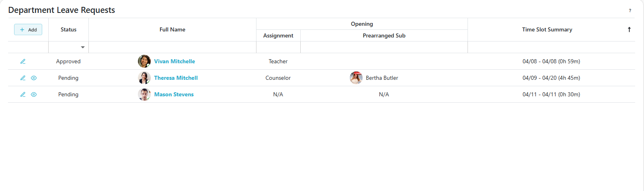Click the Assignment filter field
Image resolution: width=644 pixels, height=191 pixels.
pos(278,47)
